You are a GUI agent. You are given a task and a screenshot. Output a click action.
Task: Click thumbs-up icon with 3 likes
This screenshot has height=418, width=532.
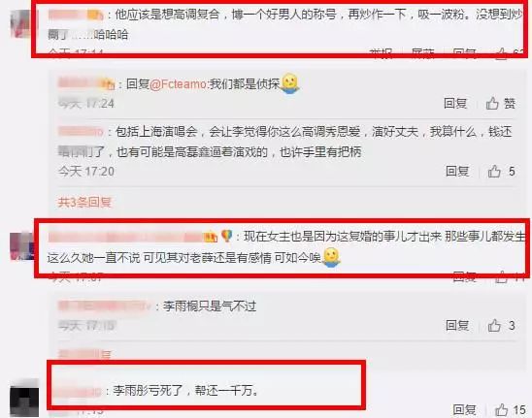click(x=494, y=326)
